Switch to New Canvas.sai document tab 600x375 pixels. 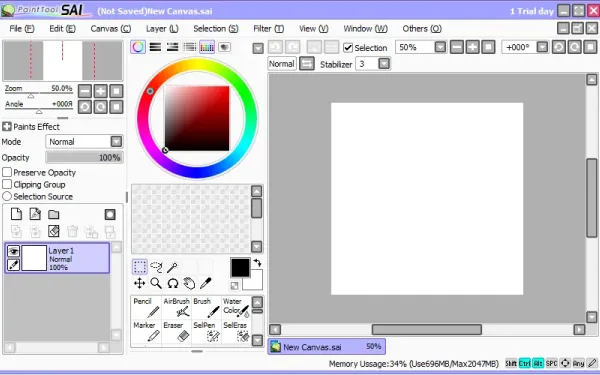click(x=326, y=347)
